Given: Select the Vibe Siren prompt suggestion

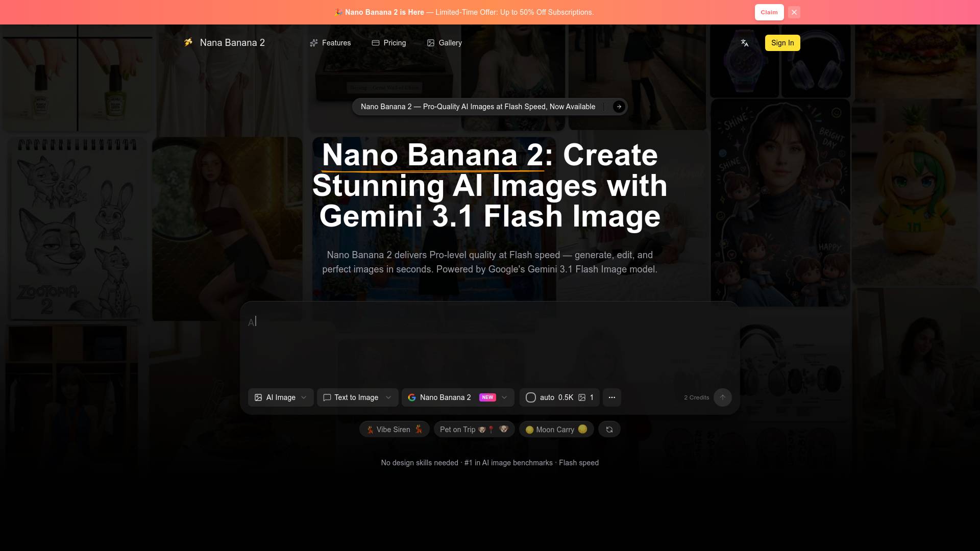Looking at the screenshot, I should (x=394, y=429).
